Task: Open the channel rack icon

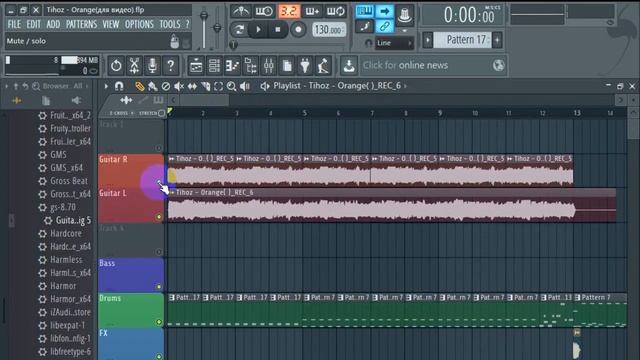Action: click(214, 66)
